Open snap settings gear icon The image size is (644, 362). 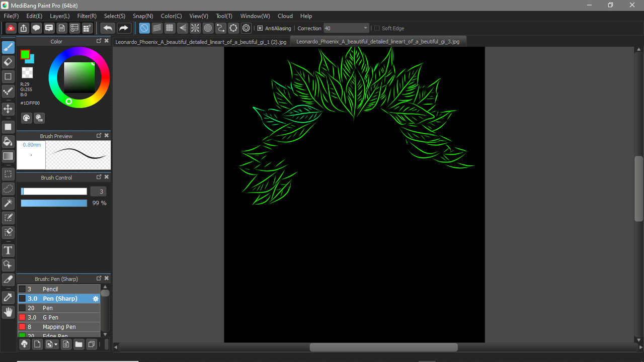point(246,28)
